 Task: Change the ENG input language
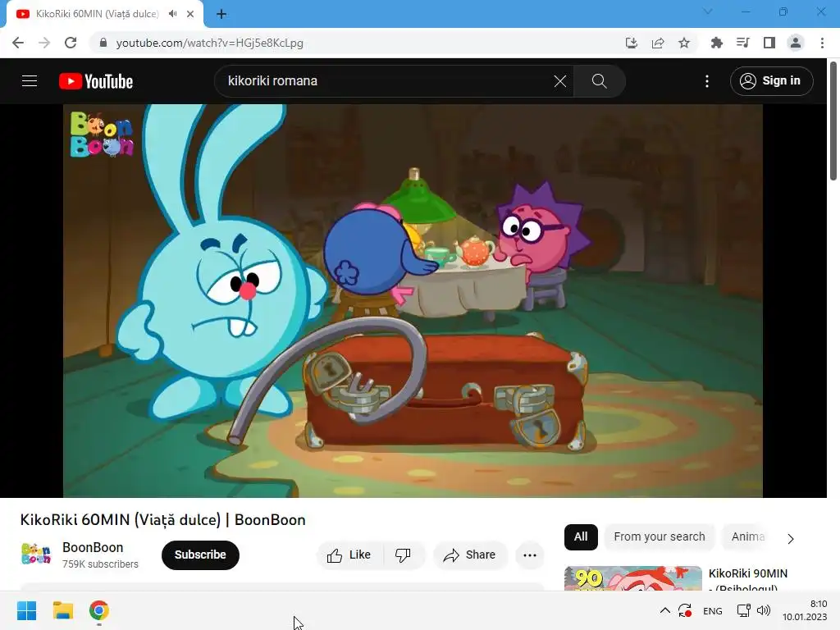point(713,610)
